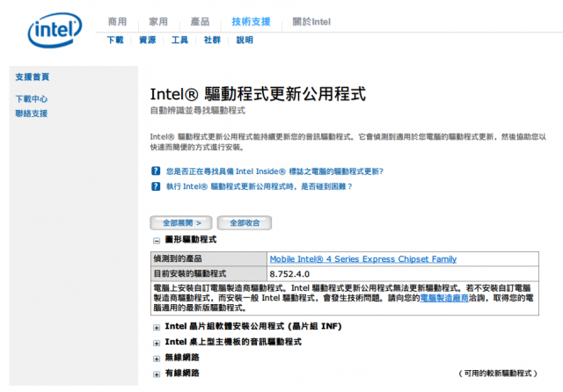Open the 關於Intel navigation tab
The image size is (563, 392).
pos(311,21)
